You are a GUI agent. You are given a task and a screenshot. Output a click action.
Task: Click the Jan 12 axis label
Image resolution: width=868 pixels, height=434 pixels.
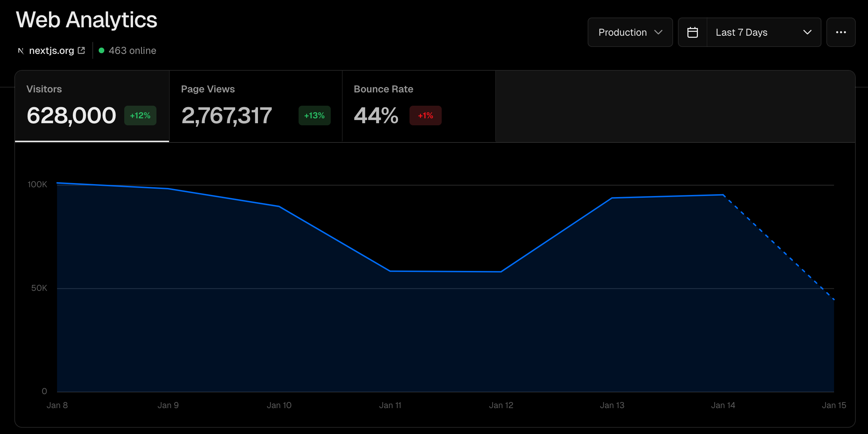501,405
